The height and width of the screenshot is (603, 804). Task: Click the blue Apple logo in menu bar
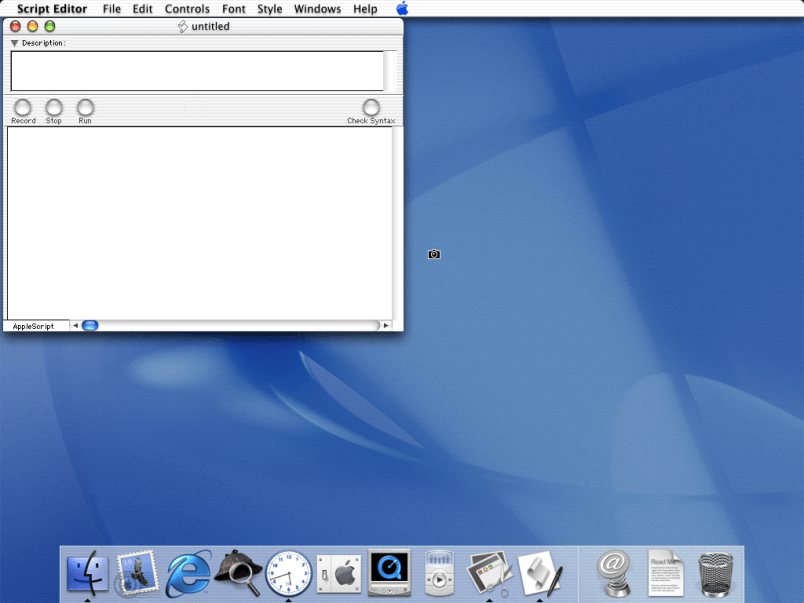tap(403, 8)
